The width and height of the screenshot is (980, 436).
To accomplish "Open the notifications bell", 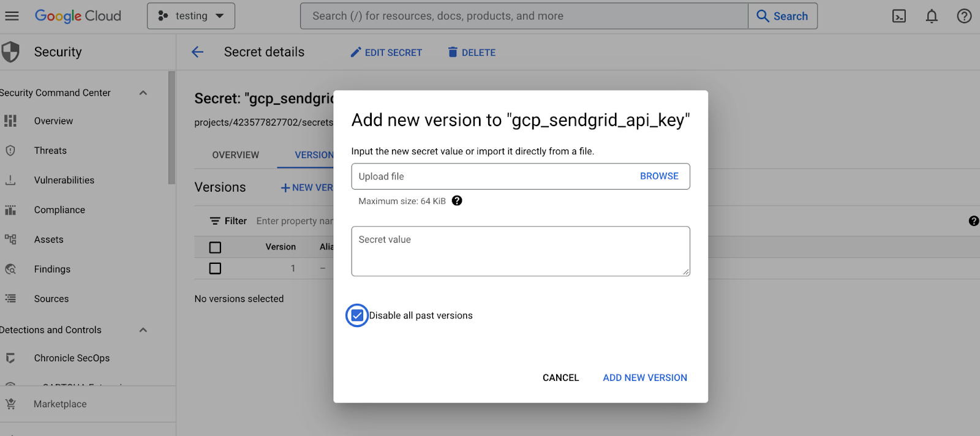I will click(931, 17).
